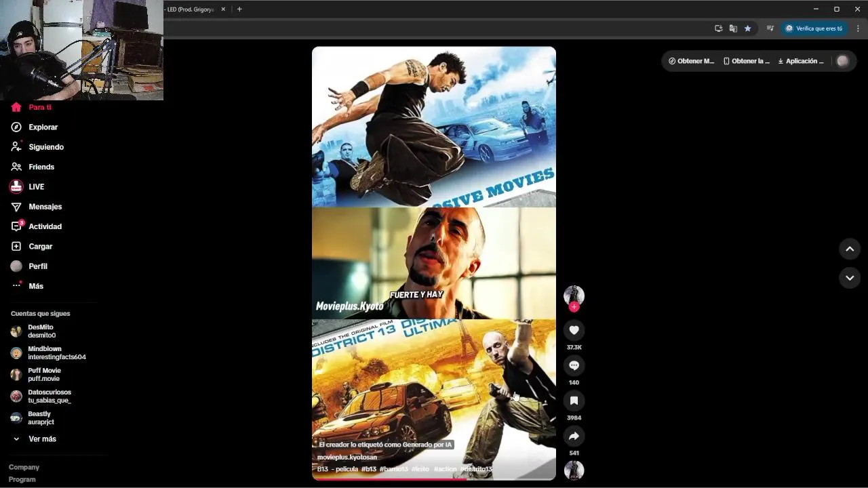Screen dimensions: 868x488
Task: Click the Program footer link
Action: 22,479
